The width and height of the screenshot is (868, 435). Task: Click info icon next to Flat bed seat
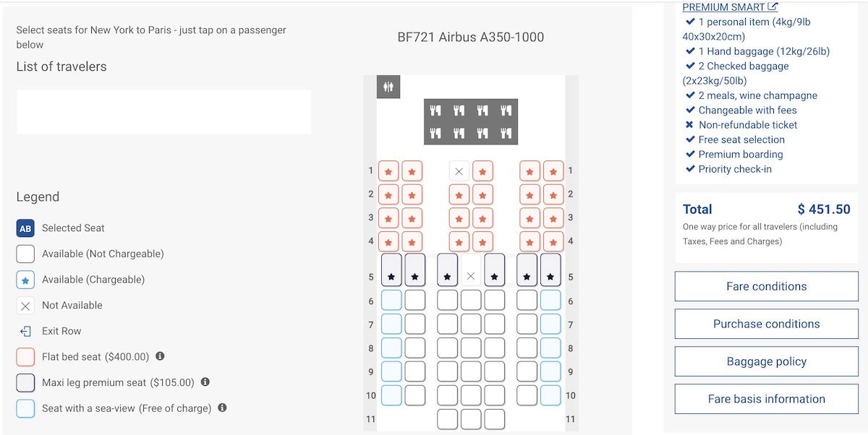click(x=160, y=356)
